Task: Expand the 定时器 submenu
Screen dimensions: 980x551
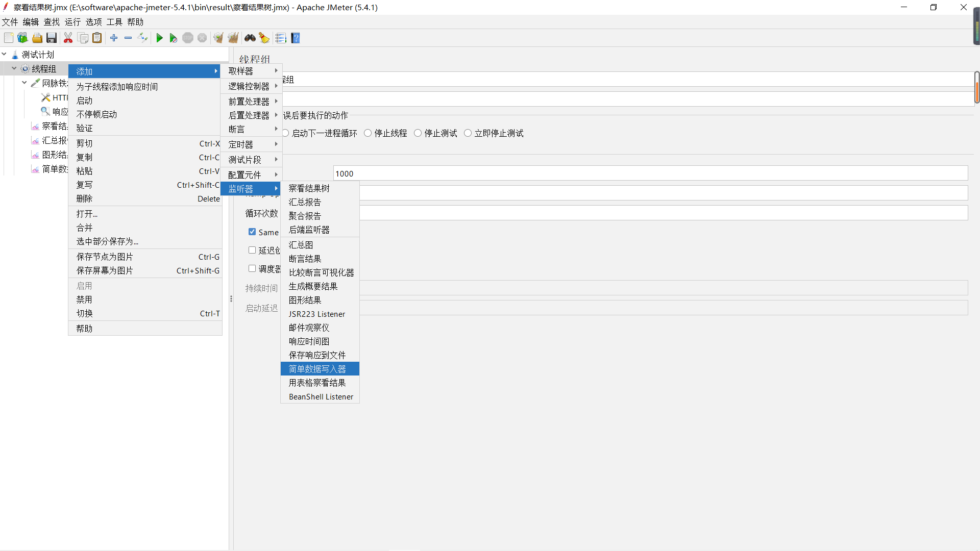Action: click(x=252, y=144)
